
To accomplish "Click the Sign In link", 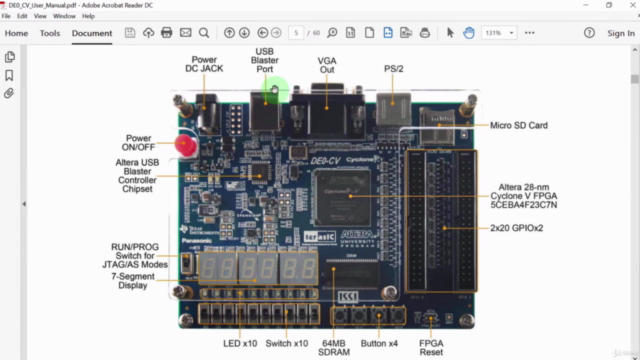I will click(621, 33).
